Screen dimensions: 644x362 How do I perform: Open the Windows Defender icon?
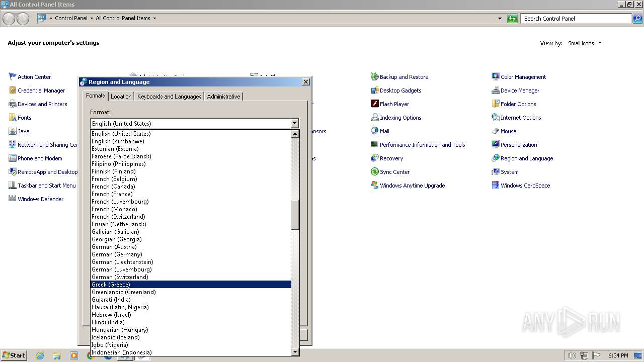(13, 199)
